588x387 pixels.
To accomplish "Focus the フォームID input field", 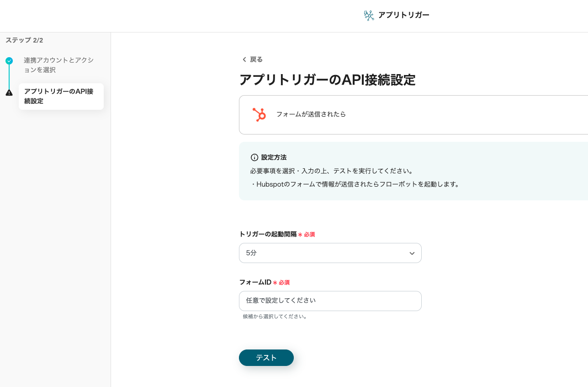I will click(329, 301).
